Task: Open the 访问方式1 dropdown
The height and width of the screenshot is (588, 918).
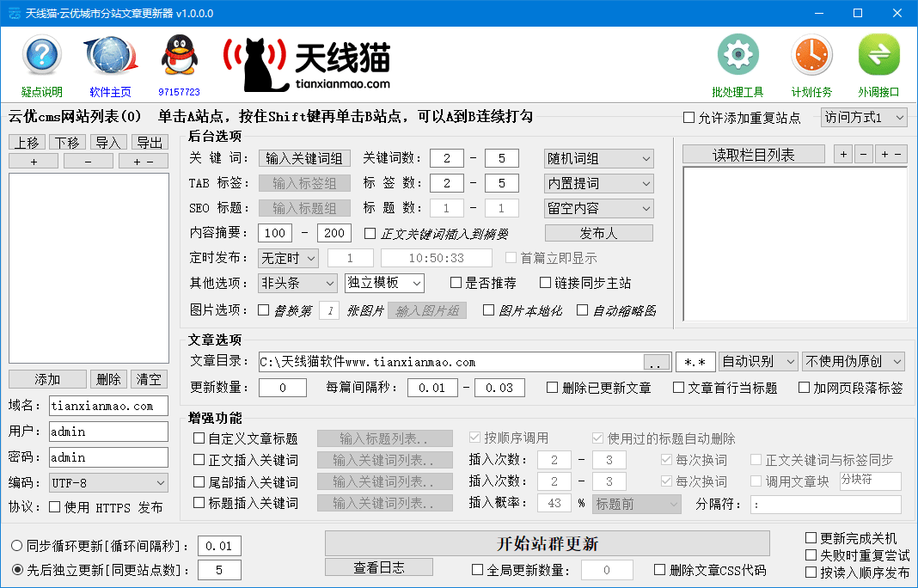Action: coord(864,118)
